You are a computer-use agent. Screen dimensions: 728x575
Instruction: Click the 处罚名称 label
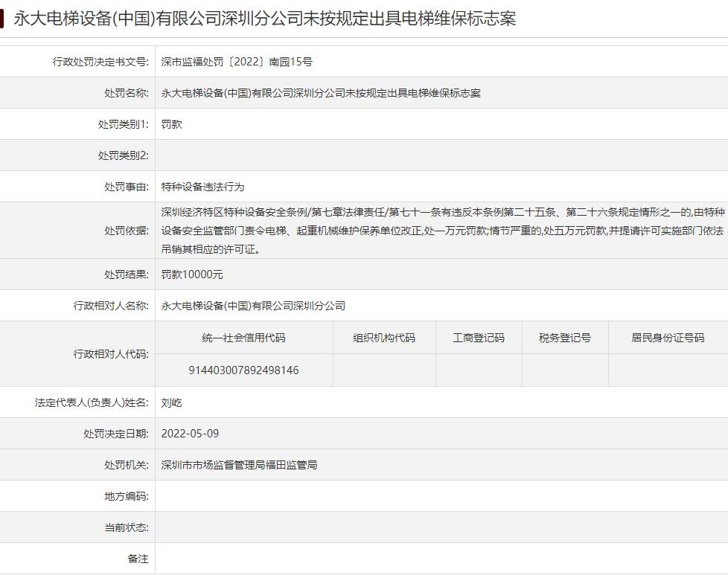(127, 93)
